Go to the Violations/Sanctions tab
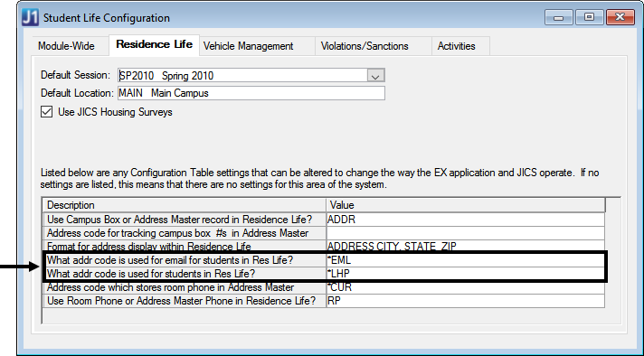 pyautogui.click(x=365, y=46)
